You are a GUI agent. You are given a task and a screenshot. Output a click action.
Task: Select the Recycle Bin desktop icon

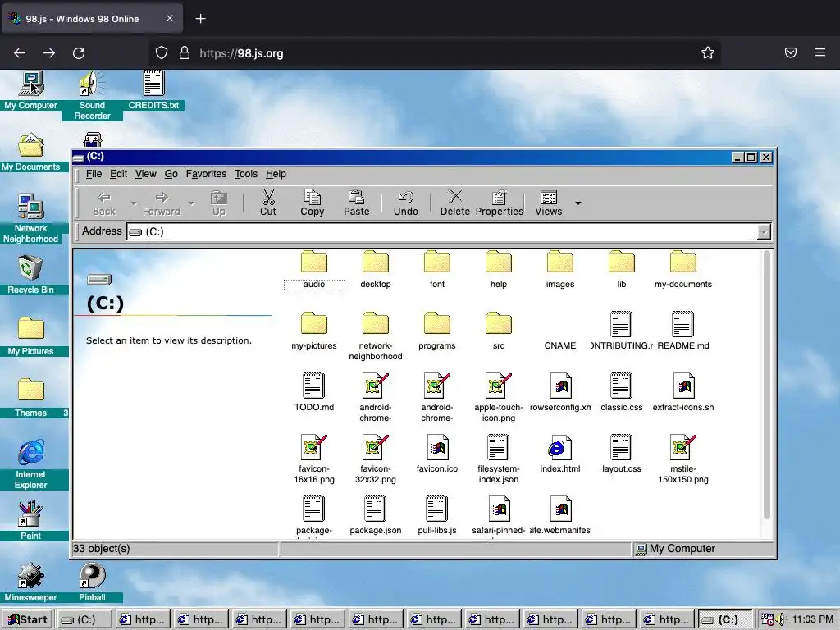30,275
